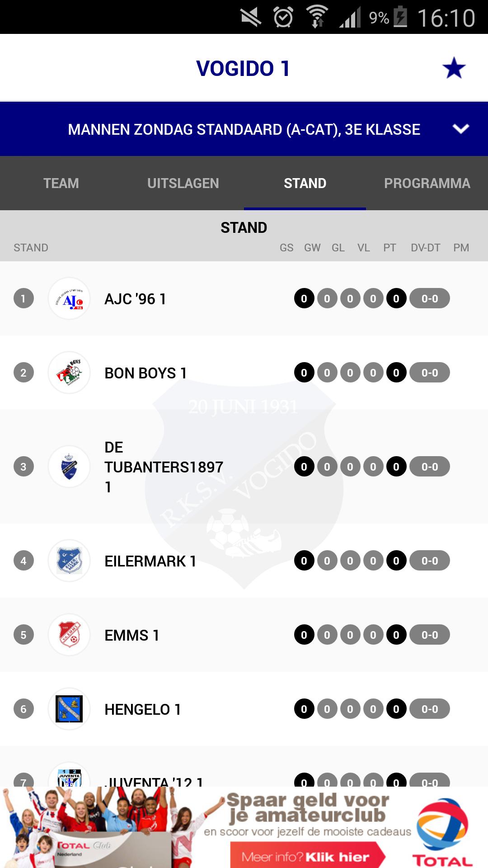Toggle the favorite star for Vogido 1
This screenshot has height=868, width=488.
pyautogui.click(x=454, y=68)
